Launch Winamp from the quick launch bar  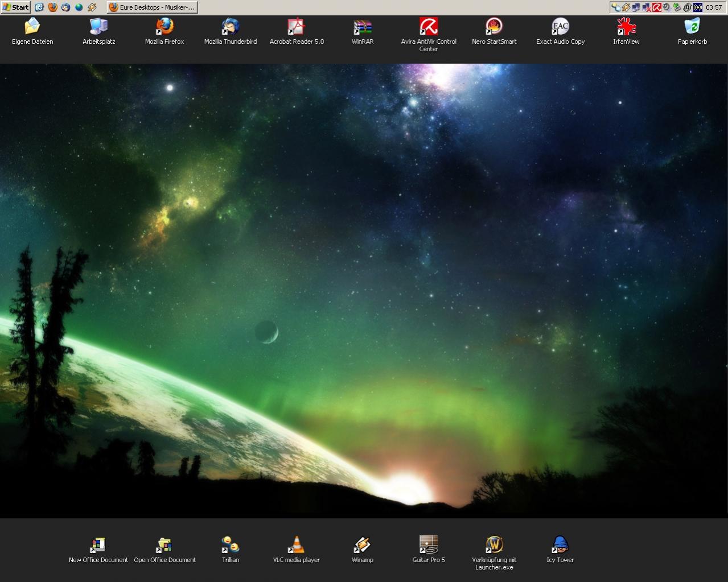coord(92,7)
